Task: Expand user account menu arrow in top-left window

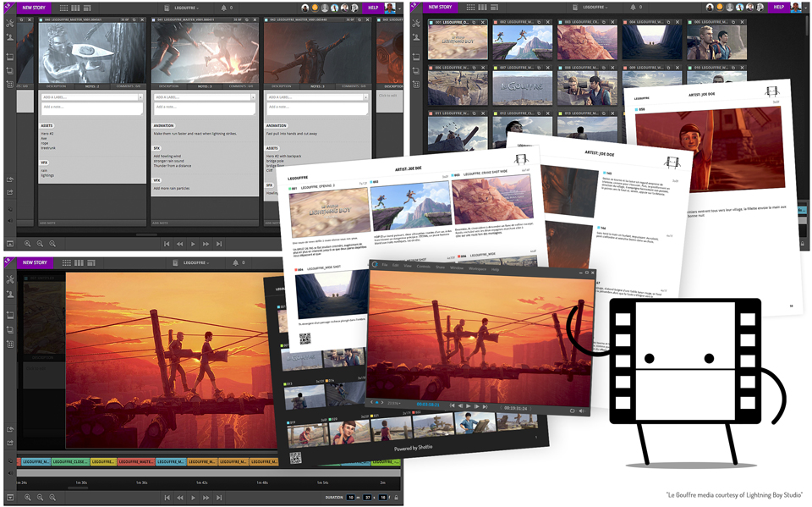Action: pos(400,8)
